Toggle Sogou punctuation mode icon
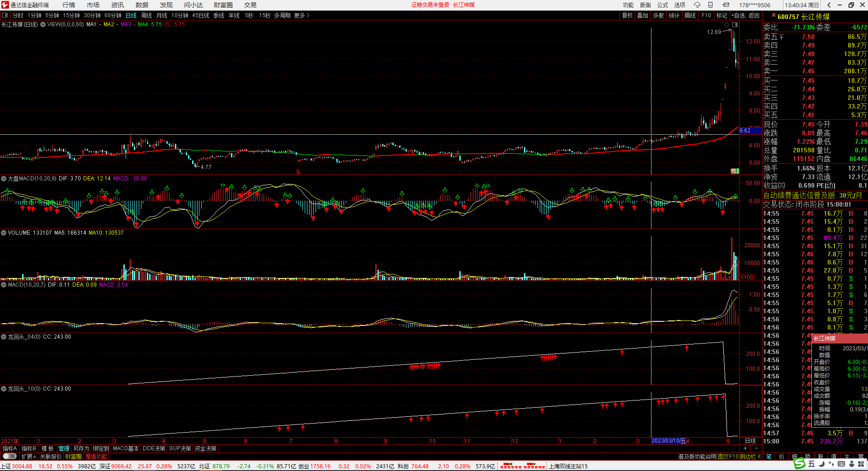Viewport: 868px width, 471px height. coord(831,464)
